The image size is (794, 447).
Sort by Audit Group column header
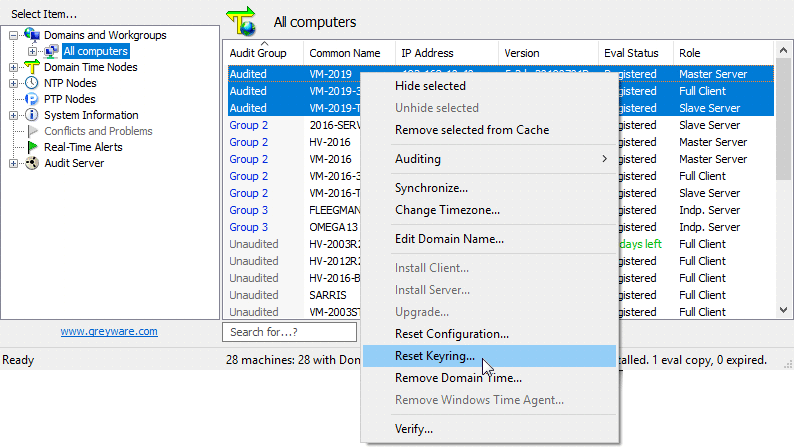(263, 53)
